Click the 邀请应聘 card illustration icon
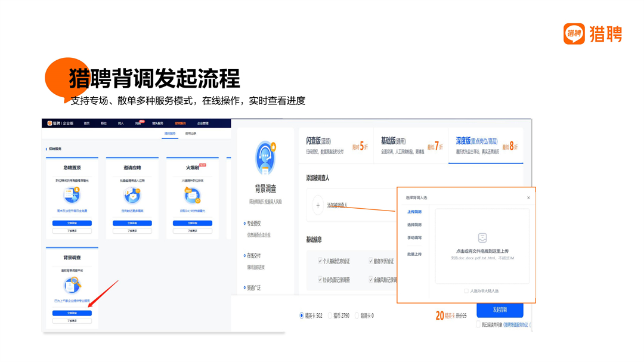This screenshot has height=362, width=644. pos(132,195)
